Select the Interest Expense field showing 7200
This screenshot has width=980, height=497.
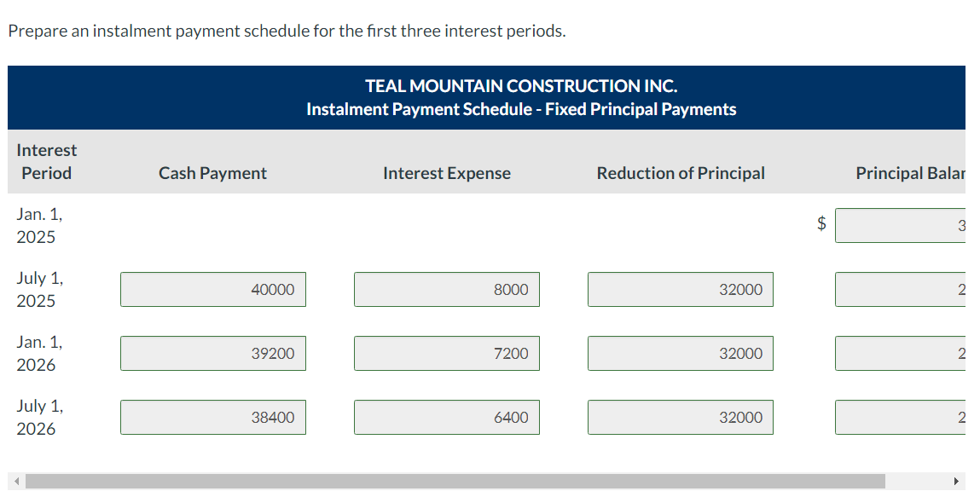[446, 353]
